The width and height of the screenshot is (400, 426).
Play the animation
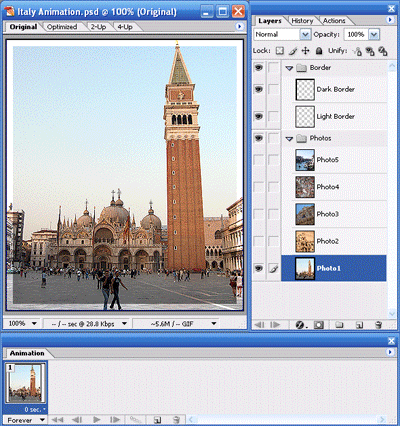pyautogui.click(x=97, y=420)
